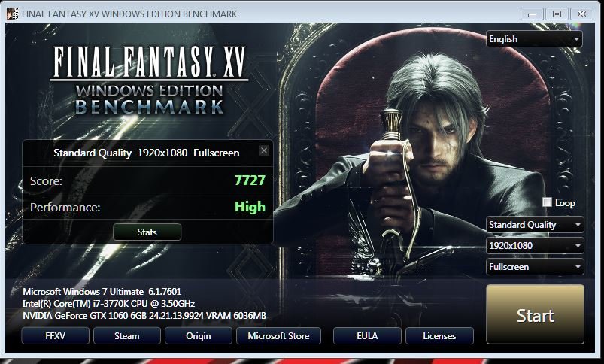This screenshot has width=604, height=364.
Task: Click the window title text
Action: tap(129, 14)
